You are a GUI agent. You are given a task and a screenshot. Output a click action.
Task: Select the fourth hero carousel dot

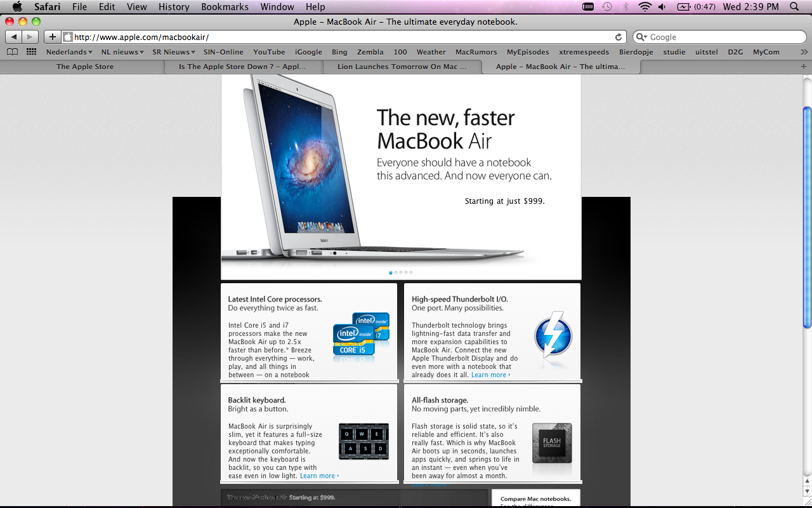pos(406,272)
